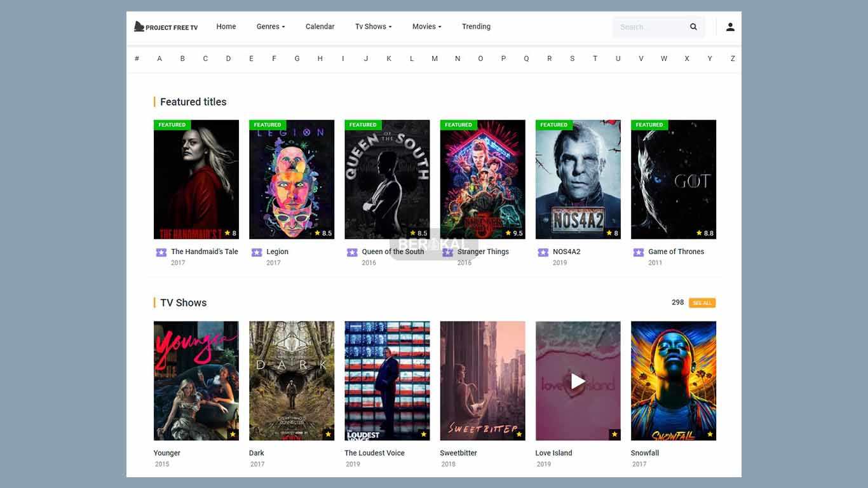868x488 pixels.
Task: Click ticket icon beside Queen of the South
Action: (x=352, y=252)
